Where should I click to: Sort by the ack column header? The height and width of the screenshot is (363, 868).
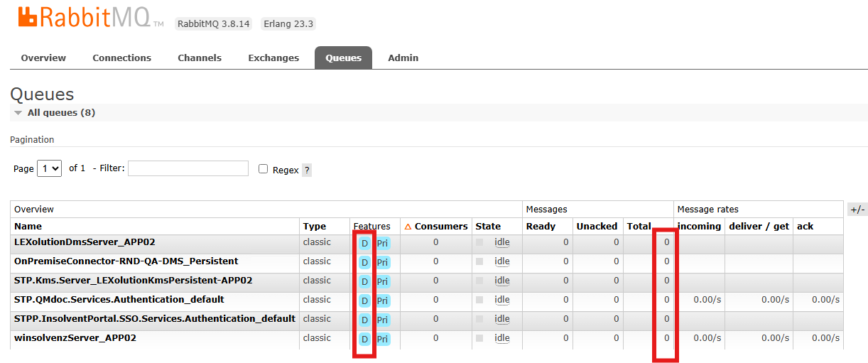(805, 226)
